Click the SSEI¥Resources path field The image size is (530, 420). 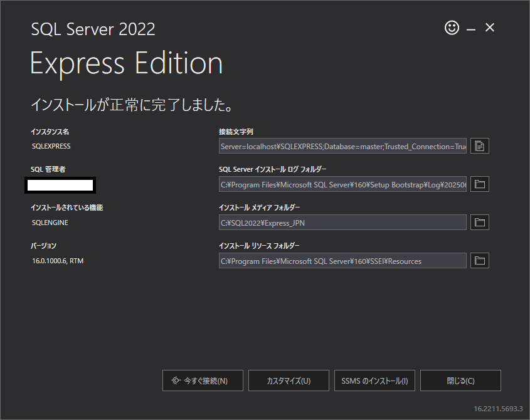coord(342,261)
